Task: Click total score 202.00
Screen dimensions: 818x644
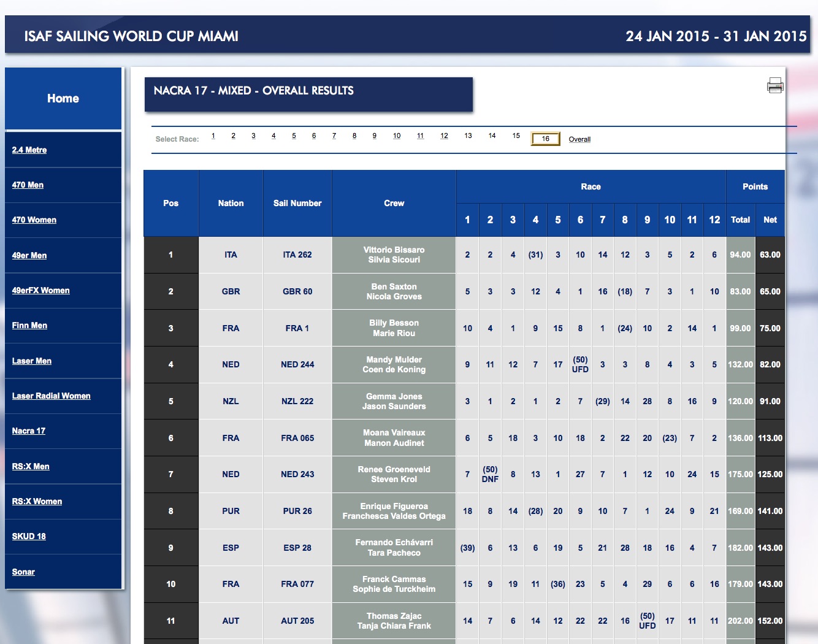Action: 740,621
